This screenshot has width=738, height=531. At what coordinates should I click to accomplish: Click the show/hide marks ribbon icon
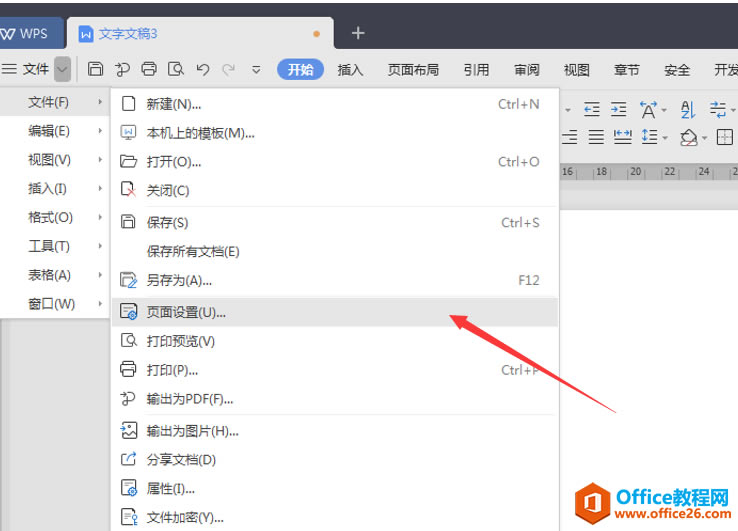(718, 110)
